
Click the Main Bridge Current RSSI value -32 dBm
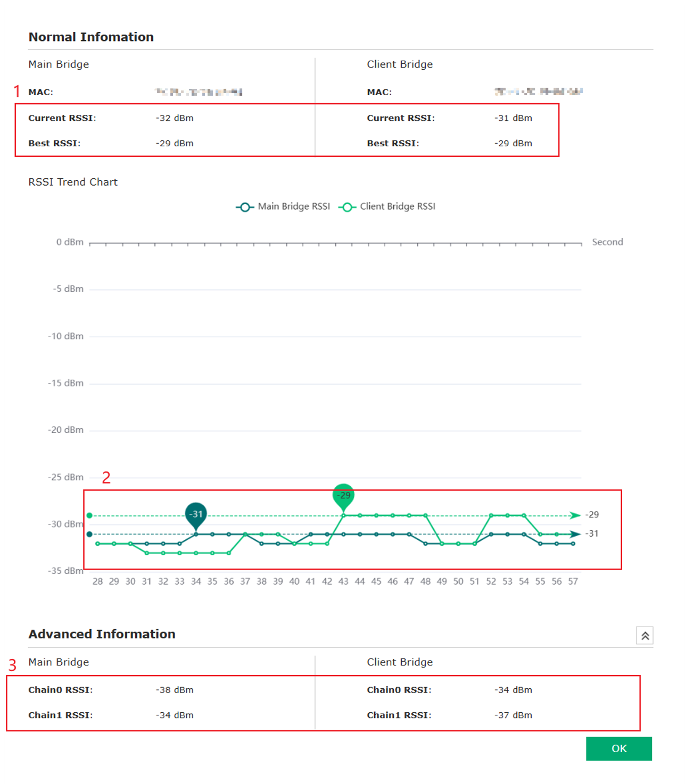(x=175, y=118)
